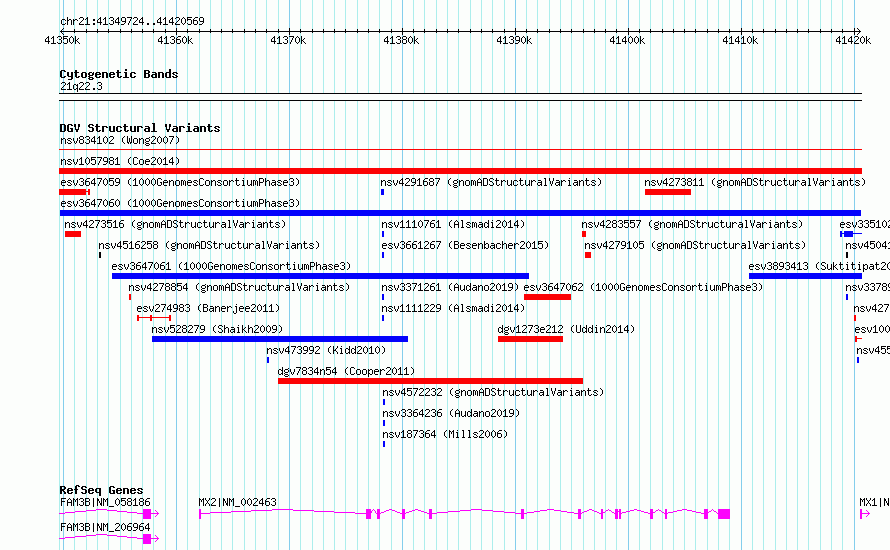The width and height of the screenshot is (890, 550).
Task: Open esv3661267 (Besenbacher2015) label
Action: coord(465,245)
